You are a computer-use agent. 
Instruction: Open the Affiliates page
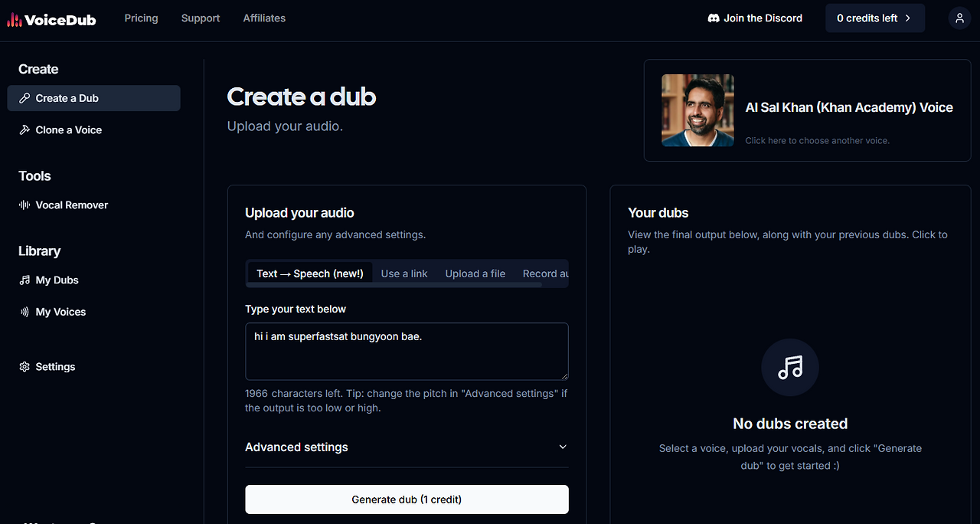[264, 18]
